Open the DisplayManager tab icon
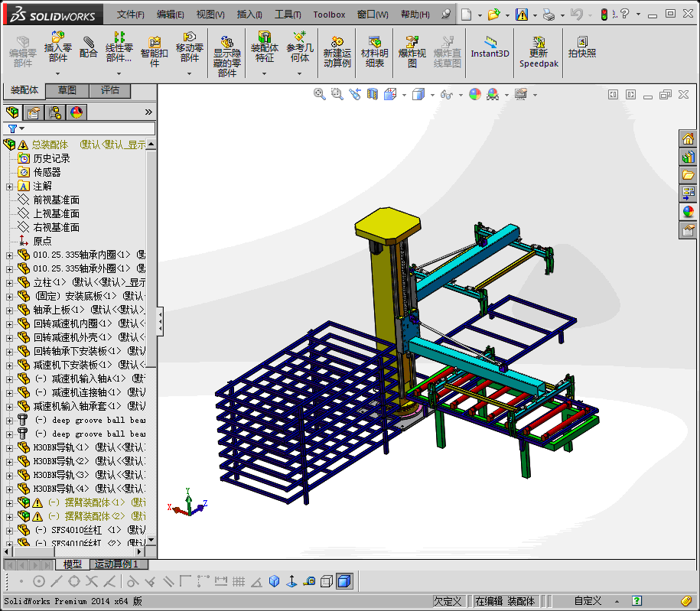 tap(77, 112)
